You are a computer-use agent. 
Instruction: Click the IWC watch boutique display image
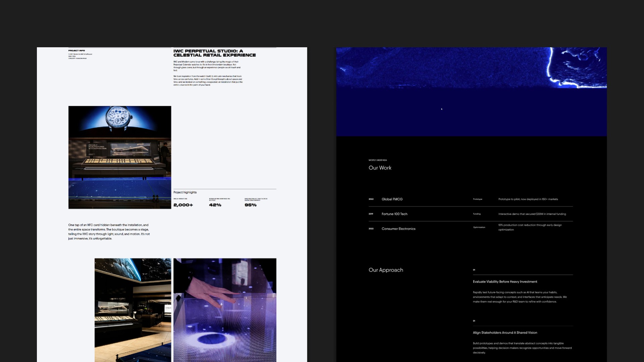(120, 157)
